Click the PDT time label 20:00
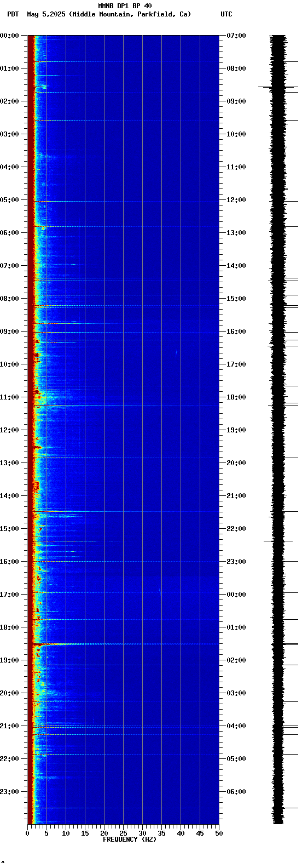 click(9, 693)
